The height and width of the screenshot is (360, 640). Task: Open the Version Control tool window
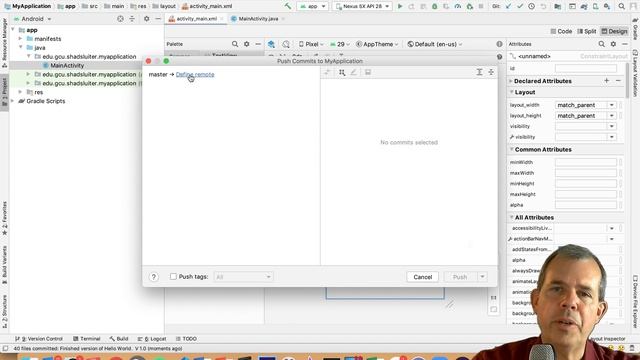pyautogui.click(x=39, y=339)
